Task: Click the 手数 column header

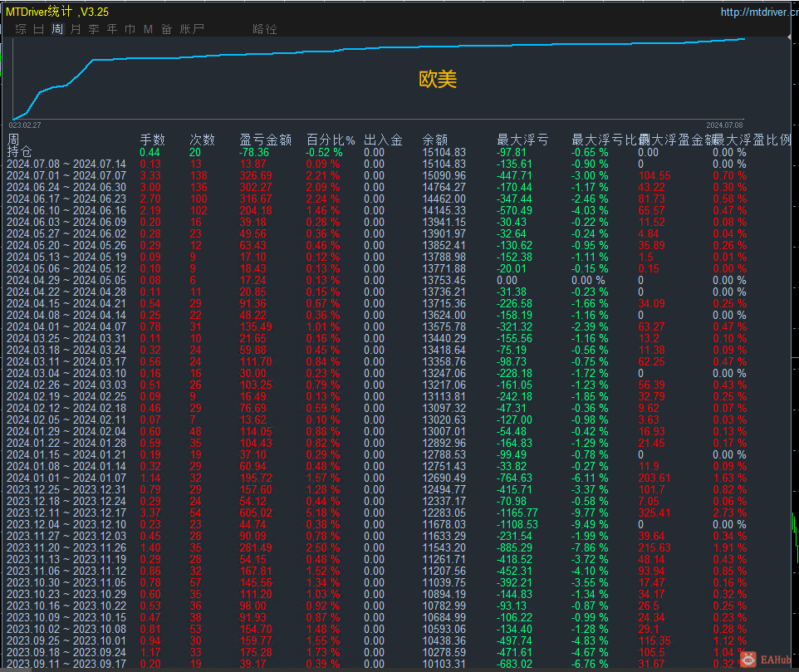Action: [152, 140]
